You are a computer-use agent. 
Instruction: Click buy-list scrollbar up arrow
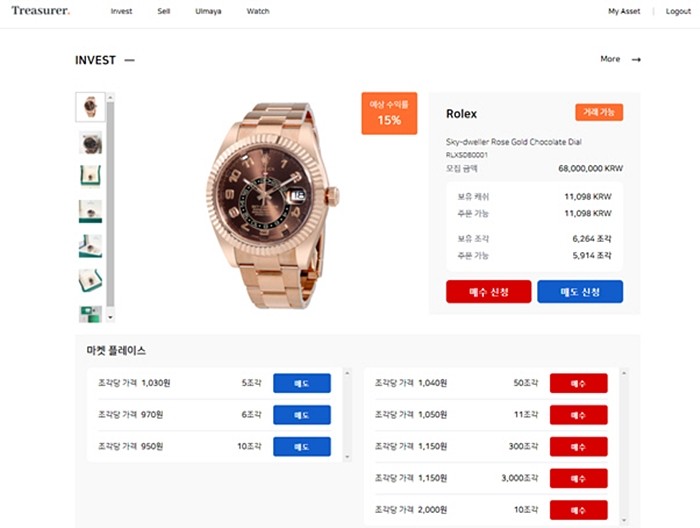pyautogui.click(x=624, y=373)
